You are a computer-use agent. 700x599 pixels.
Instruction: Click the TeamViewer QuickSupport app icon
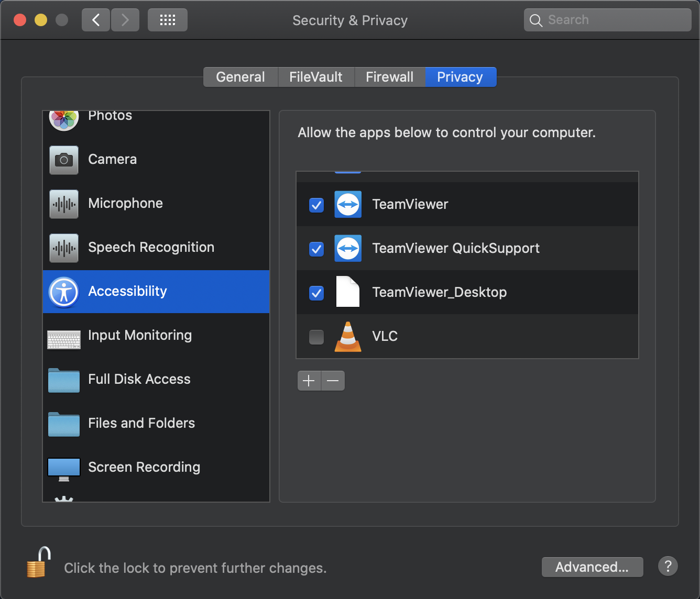point(348,248)
